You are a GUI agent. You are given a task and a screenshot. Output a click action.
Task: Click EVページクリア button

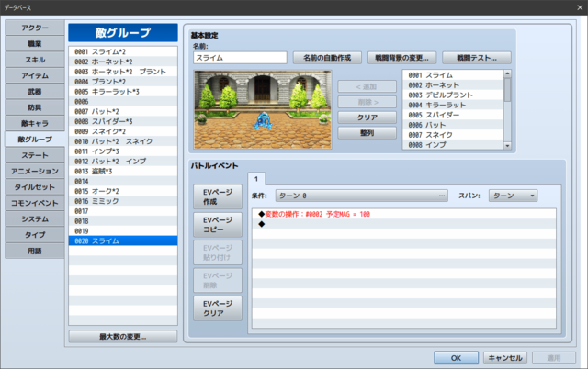point(218,308)
